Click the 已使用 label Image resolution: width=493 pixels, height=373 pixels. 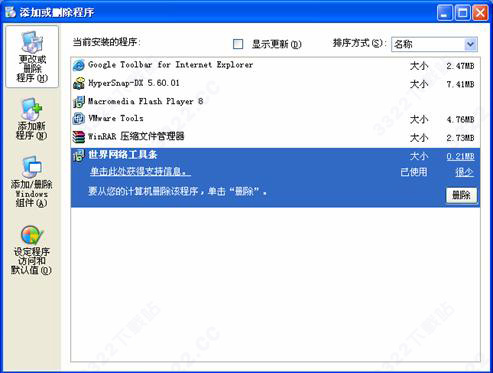[414, 172]
